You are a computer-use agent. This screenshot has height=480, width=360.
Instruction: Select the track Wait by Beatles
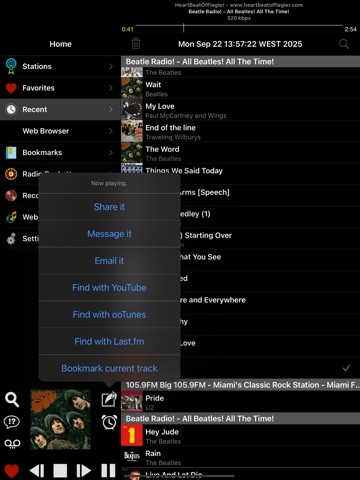(240, 88)
